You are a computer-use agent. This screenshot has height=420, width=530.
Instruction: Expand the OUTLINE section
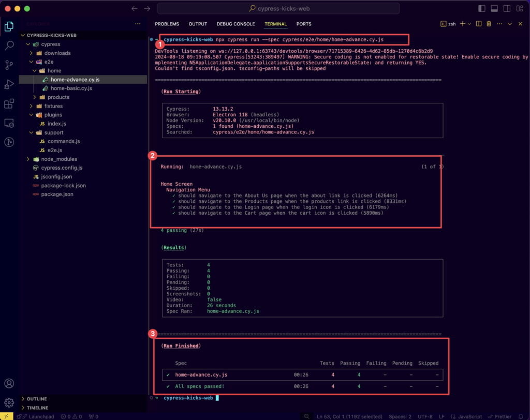coord(83,399)
